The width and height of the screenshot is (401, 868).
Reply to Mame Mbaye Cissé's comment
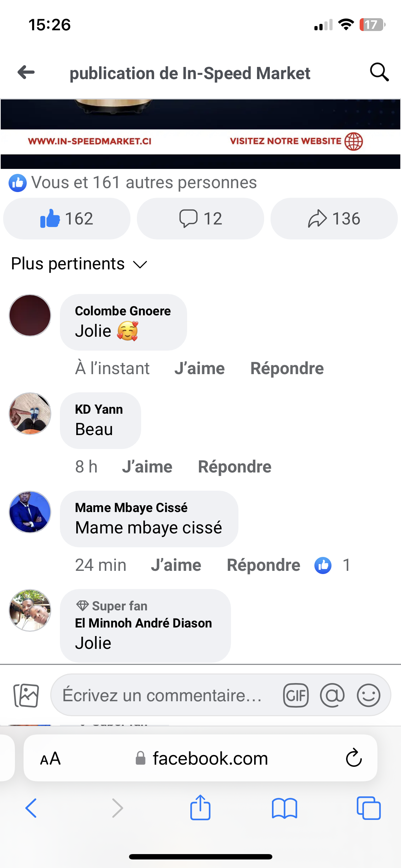coord(263,565)
